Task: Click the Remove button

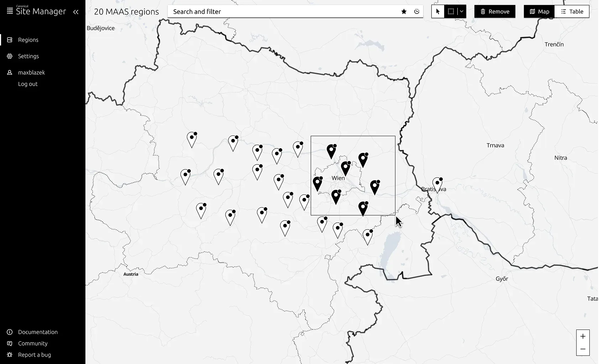Action: 495,11
